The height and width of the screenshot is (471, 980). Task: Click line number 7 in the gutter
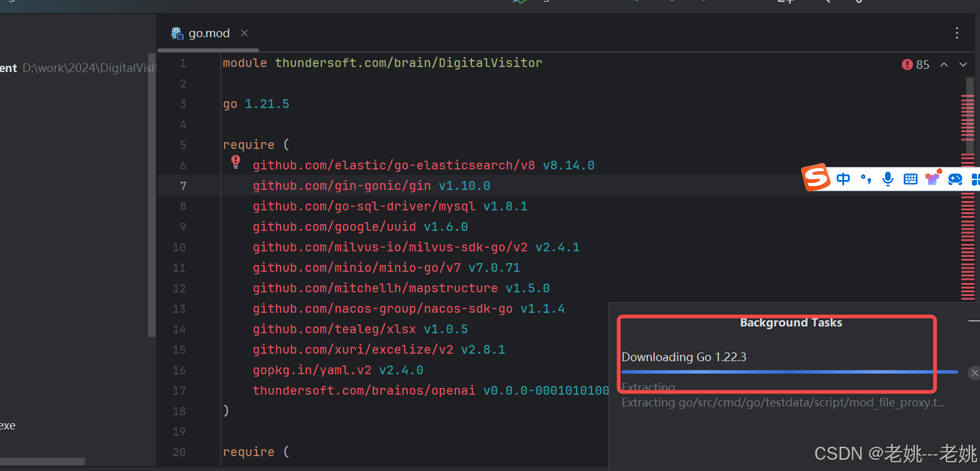click(x=183, y=186)
